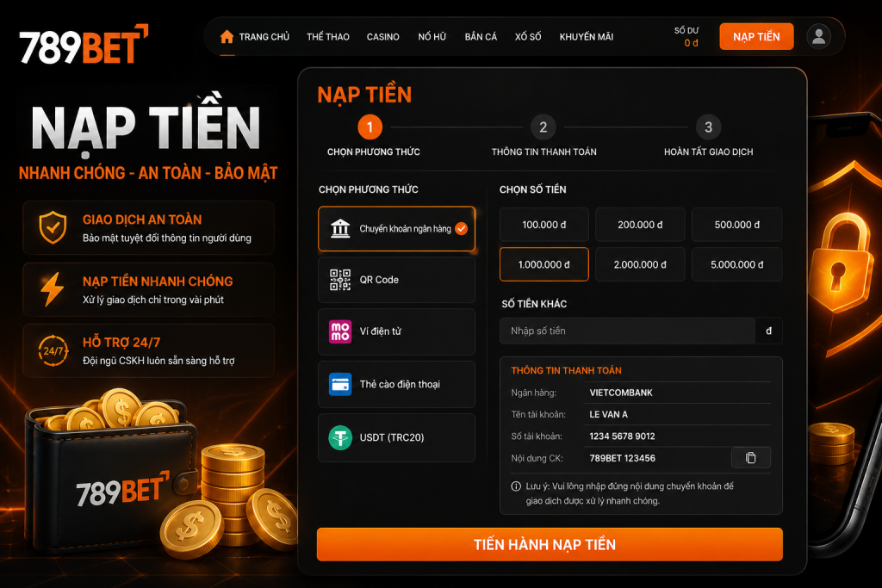Image resolution: width=882 pixels, height=588 pixels.
Task: Click the home icon beside TRANG CHỦ
Action: coord(227,36)
